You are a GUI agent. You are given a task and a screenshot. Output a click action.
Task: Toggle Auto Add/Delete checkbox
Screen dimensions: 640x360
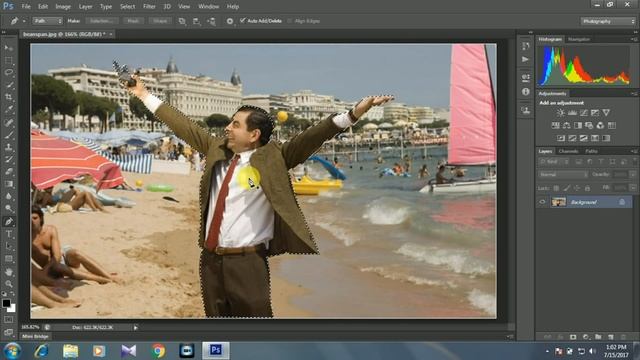tap(242, 21)
